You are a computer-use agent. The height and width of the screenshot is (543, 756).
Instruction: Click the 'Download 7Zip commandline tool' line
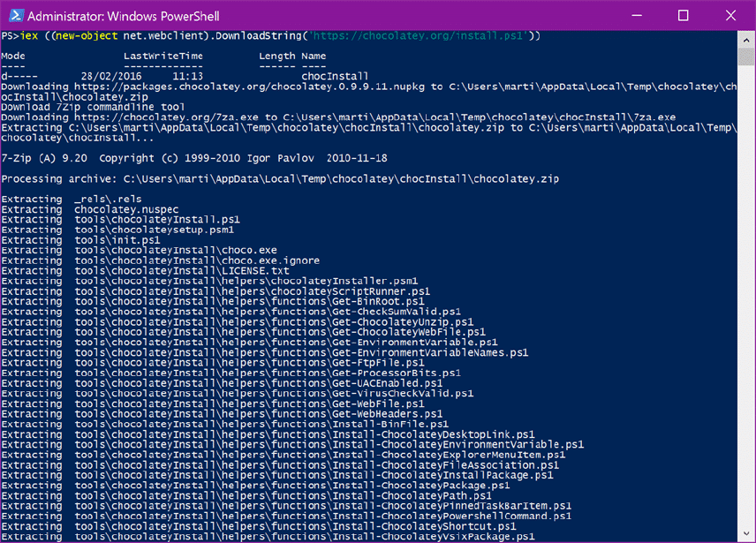tap(93, 107)
